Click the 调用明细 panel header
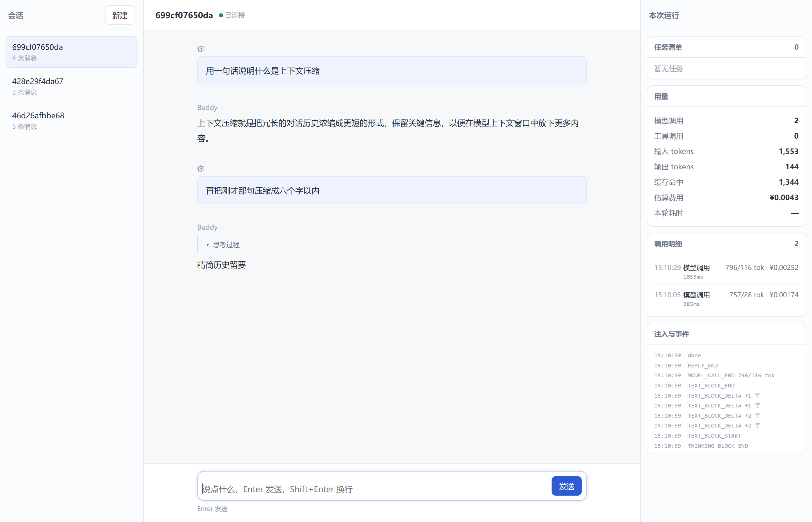Image resolution: width=812 pixels, height=522 pixels. pyautogui.click(x=726, y=244)
